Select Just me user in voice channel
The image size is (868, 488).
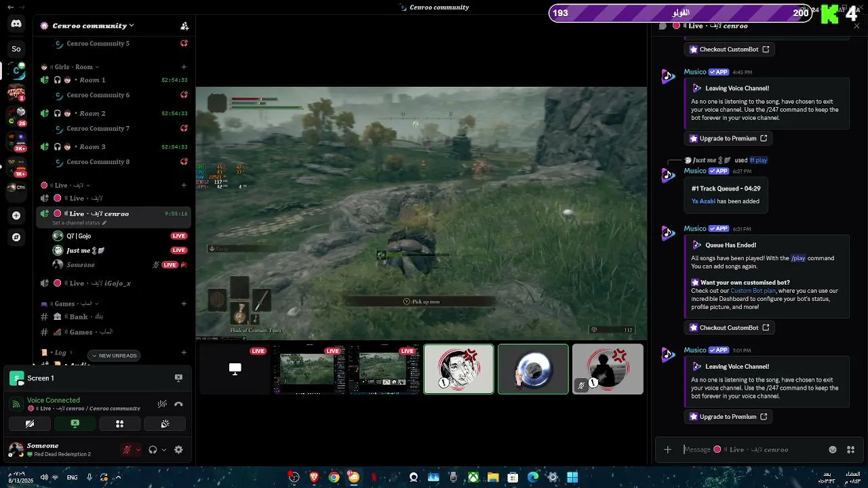(x=113, y=250)
